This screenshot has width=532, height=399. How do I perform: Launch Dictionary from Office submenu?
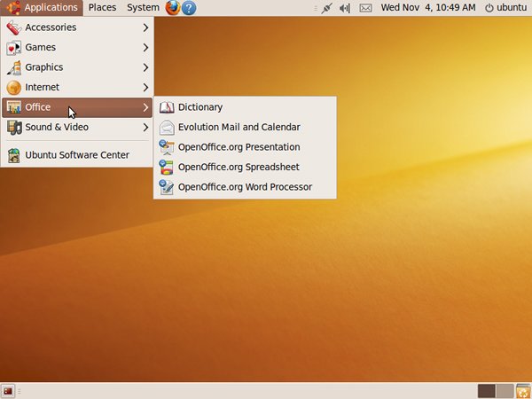[245, 107]
